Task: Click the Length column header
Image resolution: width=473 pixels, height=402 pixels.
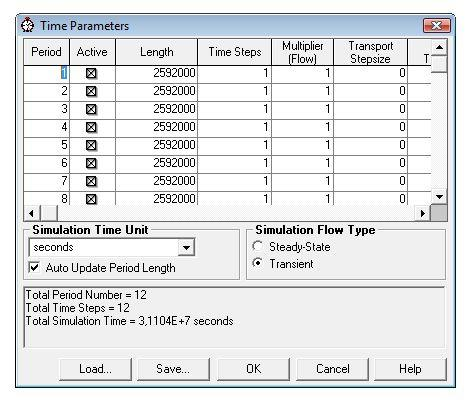Action: [157, 52]
